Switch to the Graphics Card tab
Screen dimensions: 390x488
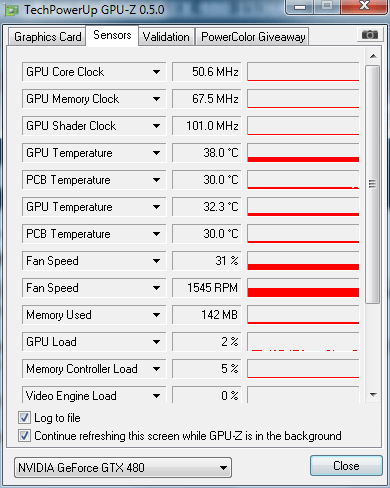pos(47,37)
